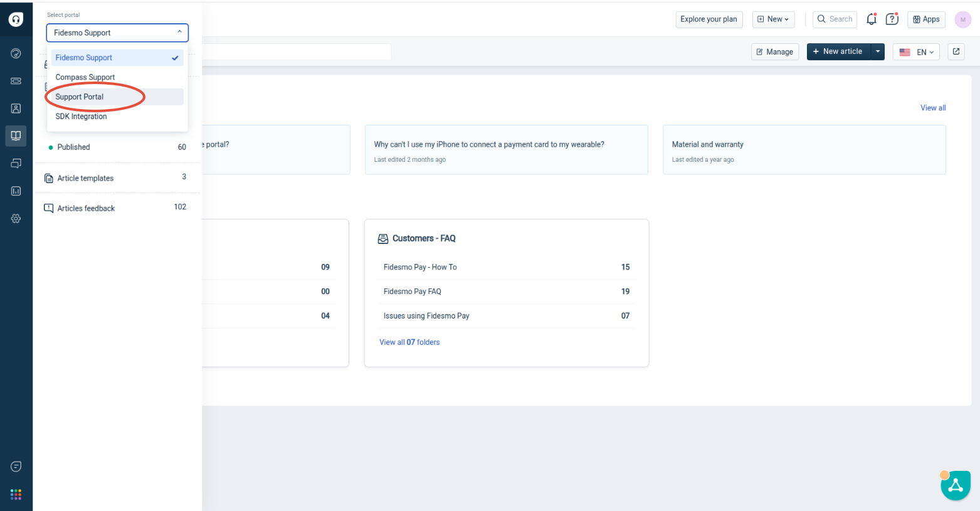Click the Articles feedback icon
980x511 pixels.
pos(49,208)
